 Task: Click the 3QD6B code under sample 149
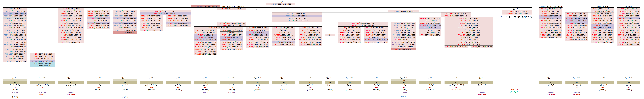[125, 97]
